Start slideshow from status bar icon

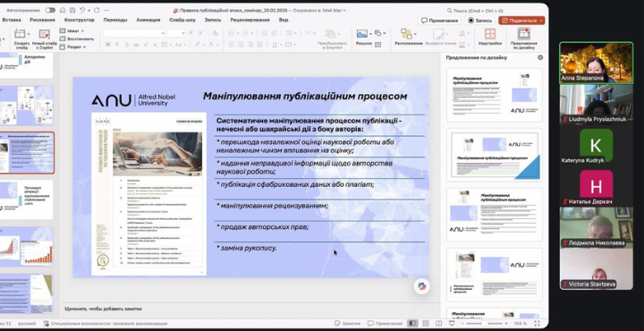point(452,324)
